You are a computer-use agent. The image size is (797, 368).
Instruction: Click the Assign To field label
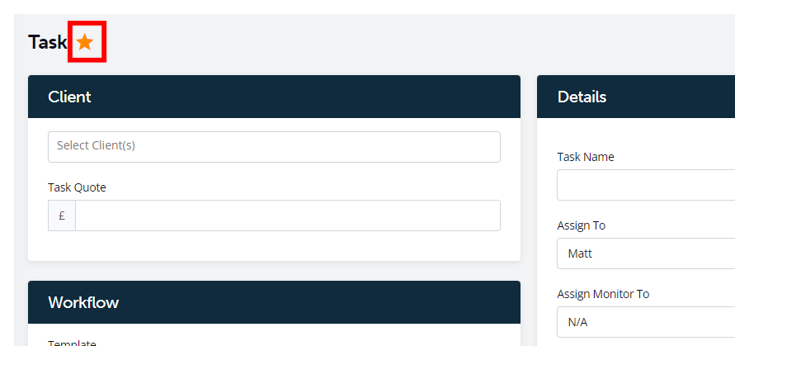click(581, 225)
